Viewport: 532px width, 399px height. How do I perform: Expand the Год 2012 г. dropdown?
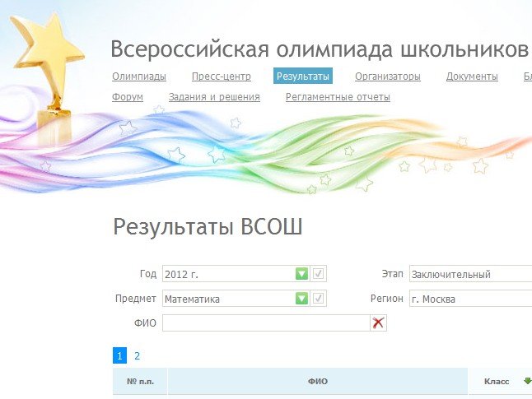(301, 274)
